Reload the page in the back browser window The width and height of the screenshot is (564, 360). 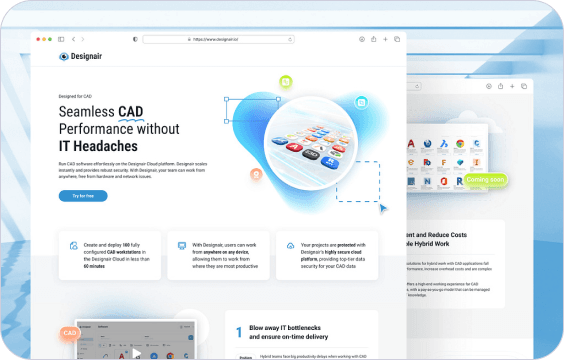pyautogui.click(x=417, y=86)
